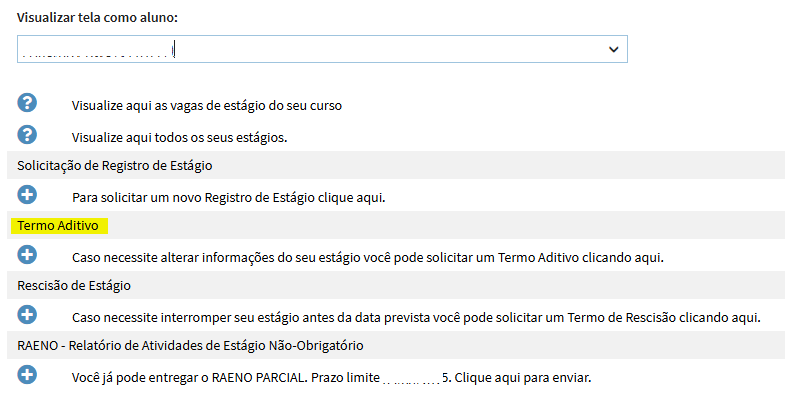The height and width of the screenshot is (409, 785).
Task: Select the highlighted 'Termo Aditivo' header
Action: [x=58, y=226]
